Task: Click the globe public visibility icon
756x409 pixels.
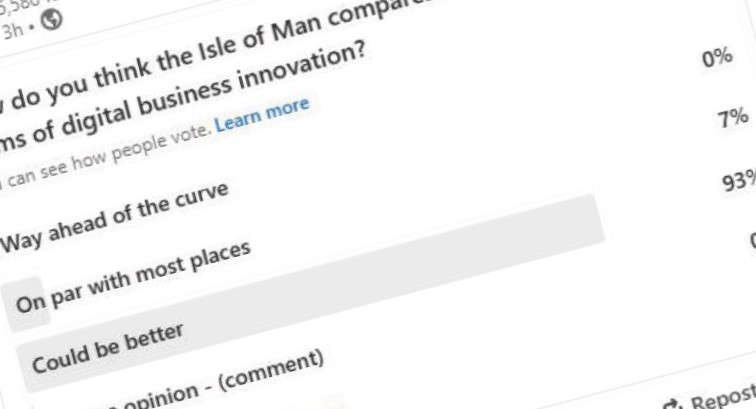Action: pyautogui.click(x=51, y=20)
